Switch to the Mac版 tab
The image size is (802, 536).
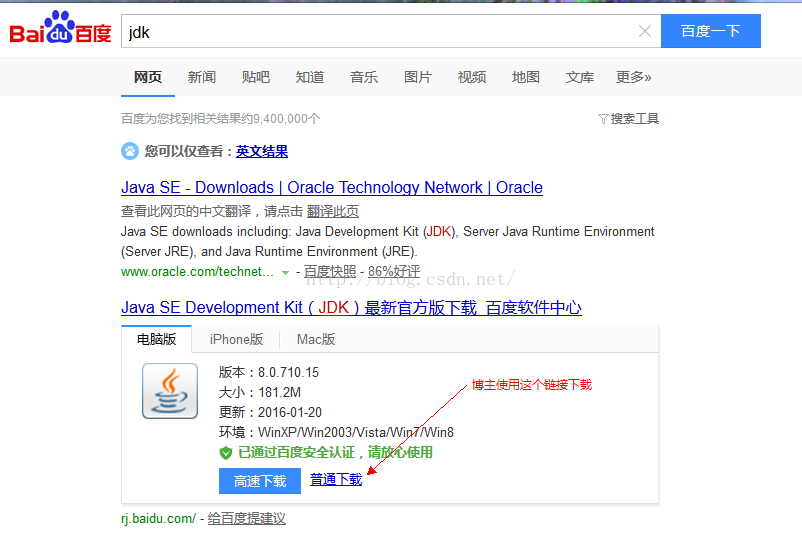coord(316,339)
